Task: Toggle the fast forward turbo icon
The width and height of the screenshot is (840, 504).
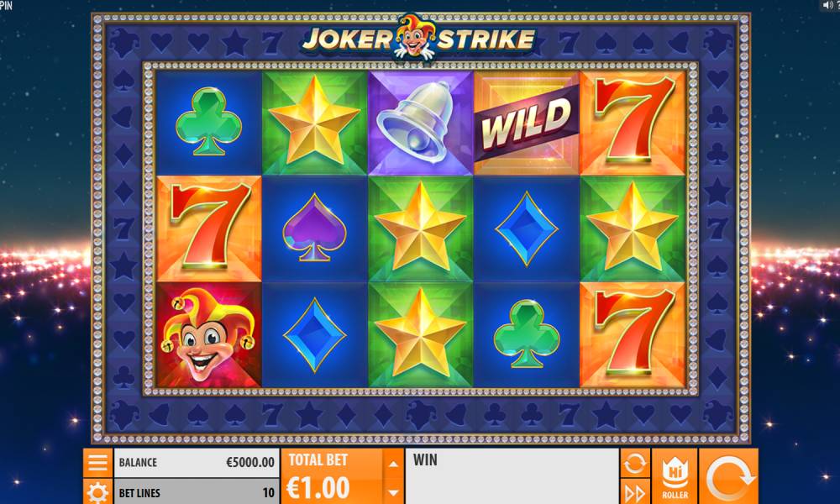Action: coord(635,491)
